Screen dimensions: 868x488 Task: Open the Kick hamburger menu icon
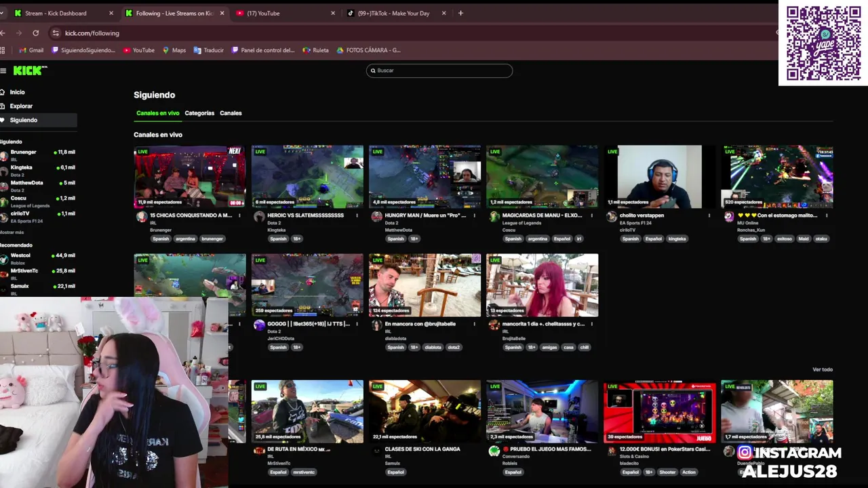click(3, 70)
